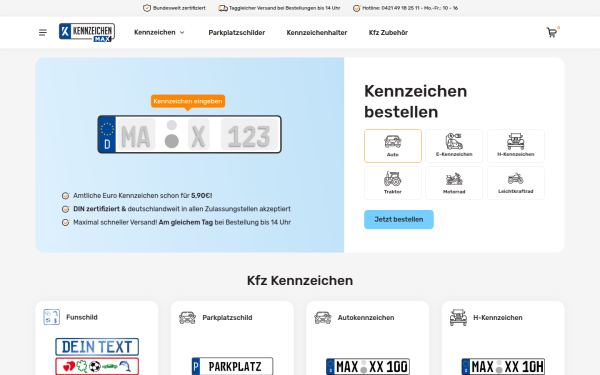The height and width of the screenshot is (375, 600).
Task: Click the Bundesweit zertifiziert shield icon
Action: (147, 8)
